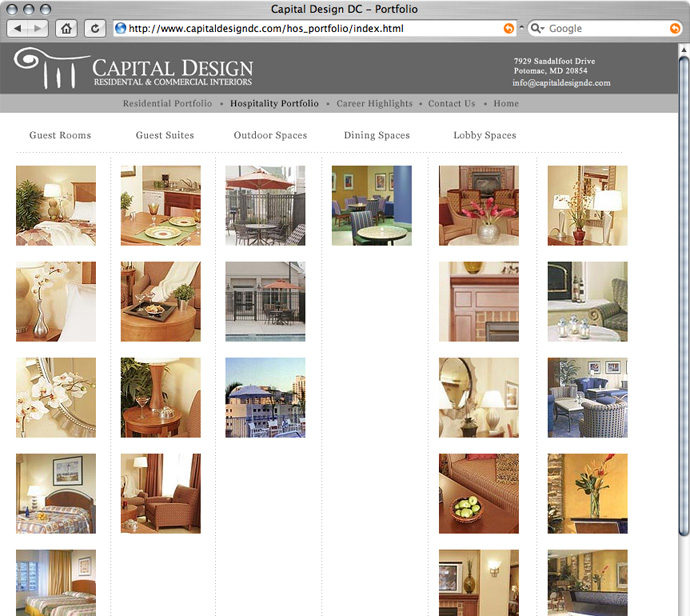690x616 pixels.
Task: Open lobby thumbnail with two white lamps and mirror
Action: click(x=587, y=205)
